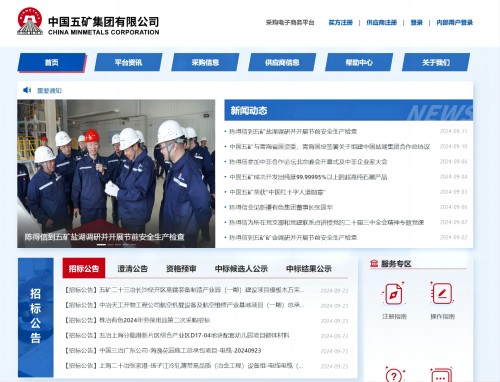
Task: Click the 买方注册 link
Action: tap(341, 22)
